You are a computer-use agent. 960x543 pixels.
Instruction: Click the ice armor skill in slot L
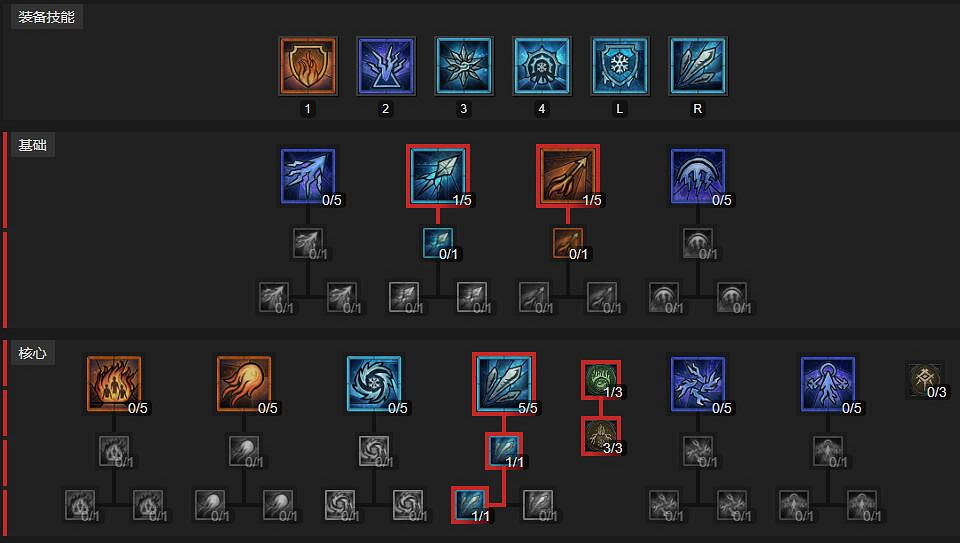(620, 66)
